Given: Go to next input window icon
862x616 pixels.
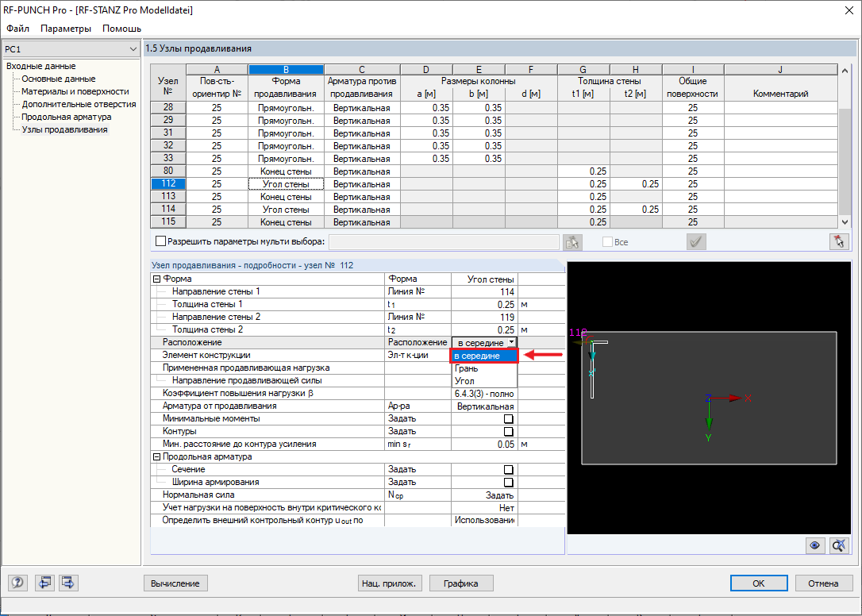Looking at the screenshot, I should coord(69,583).
